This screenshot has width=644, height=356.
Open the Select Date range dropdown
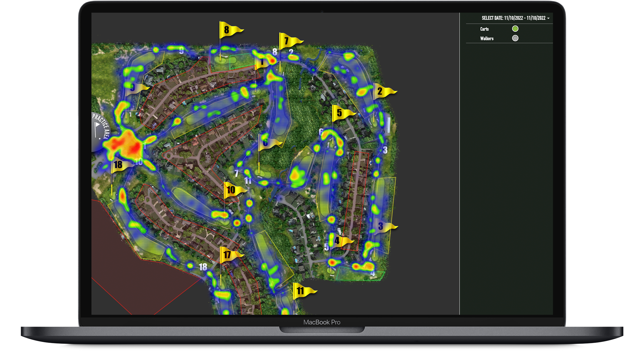click(515, 18)
